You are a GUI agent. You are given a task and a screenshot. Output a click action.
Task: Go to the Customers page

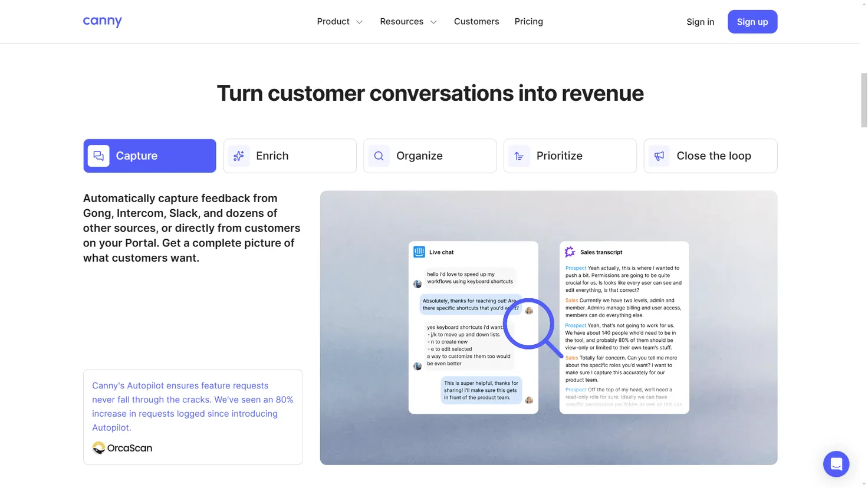point(476,22)
